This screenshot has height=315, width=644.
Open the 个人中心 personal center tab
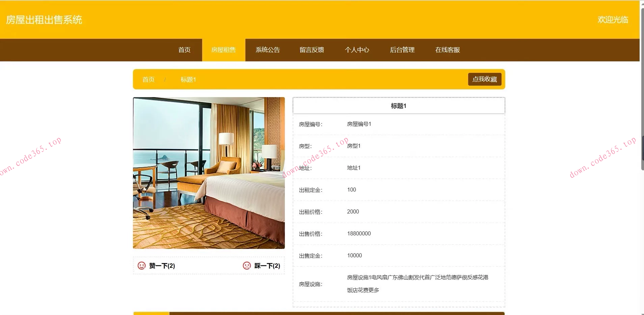357,50
